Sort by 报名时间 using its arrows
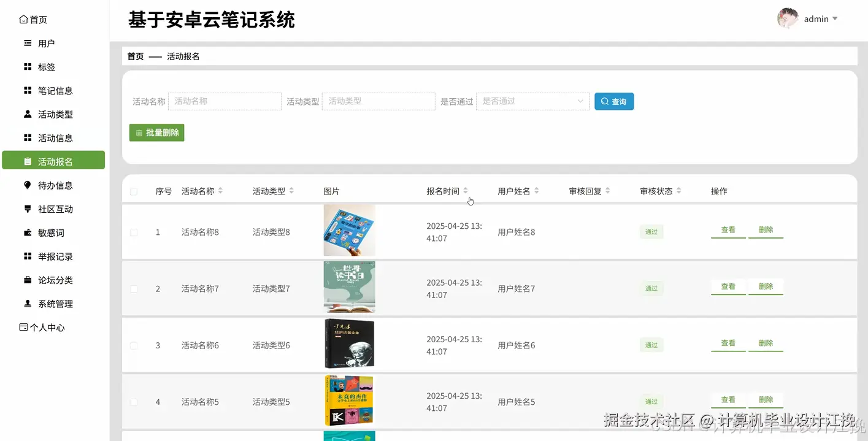868x441 pixels. [x=466, y=191]
